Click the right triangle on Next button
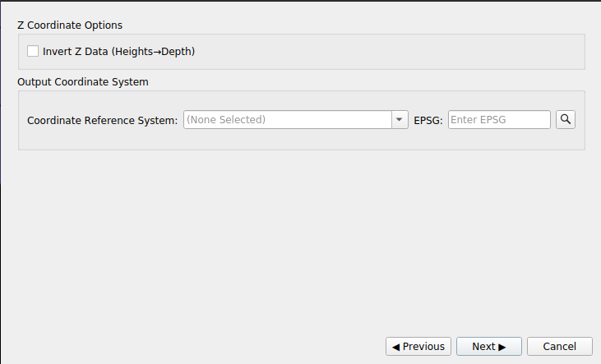This screenshot has height=364, width=601. pos(502,347)
